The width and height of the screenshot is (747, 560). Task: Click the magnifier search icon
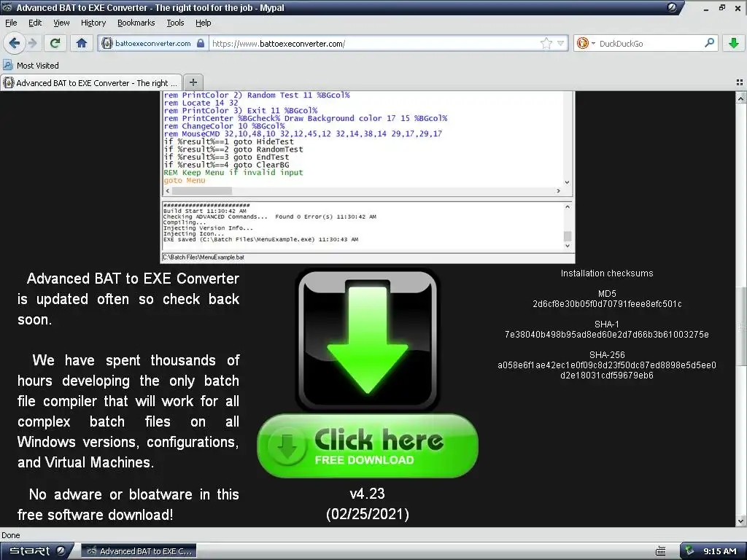pyautogui.click(x=709, y=43)
